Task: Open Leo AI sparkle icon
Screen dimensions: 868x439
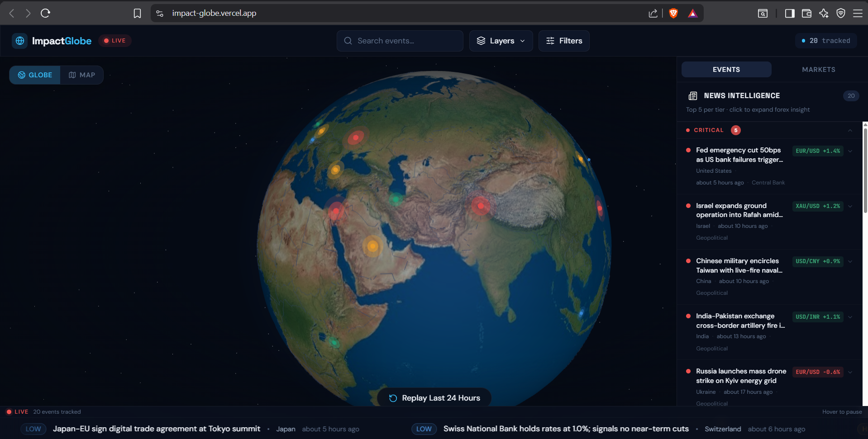Action: pos(824,14)
